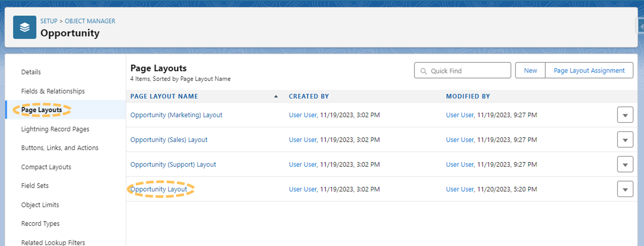Select Record Types in the sidebar
The height and width of the screenshot is (246, 644).
(x=40, y=223)
